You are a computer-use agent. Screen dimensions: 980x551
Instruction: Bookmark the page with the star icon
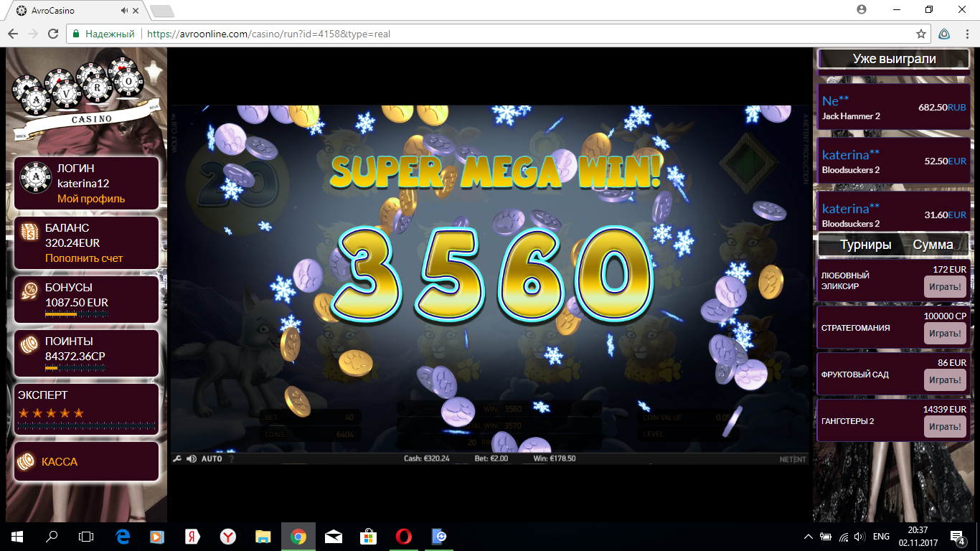tap(921, 34)
